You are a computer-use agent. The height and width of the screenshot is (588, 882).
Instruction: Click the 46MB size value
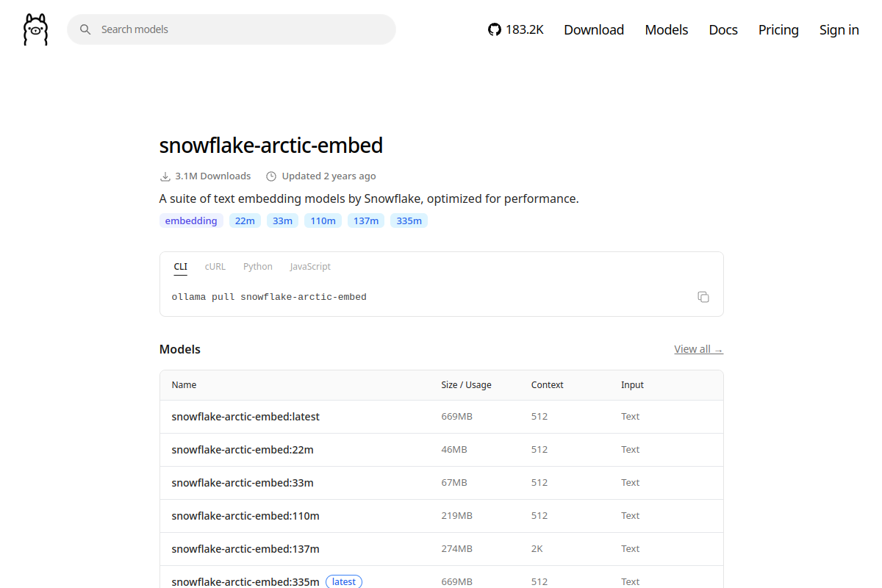(454, 450)
